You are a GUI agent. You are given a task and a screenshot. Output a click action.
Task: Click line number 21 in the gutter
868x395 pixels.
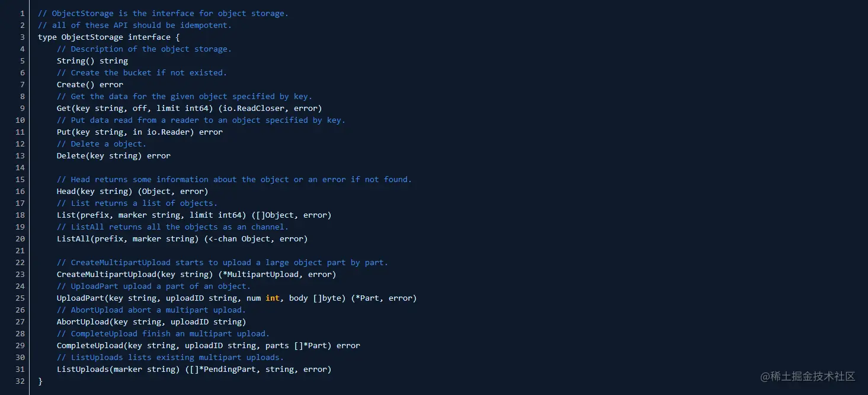(20, 250)
